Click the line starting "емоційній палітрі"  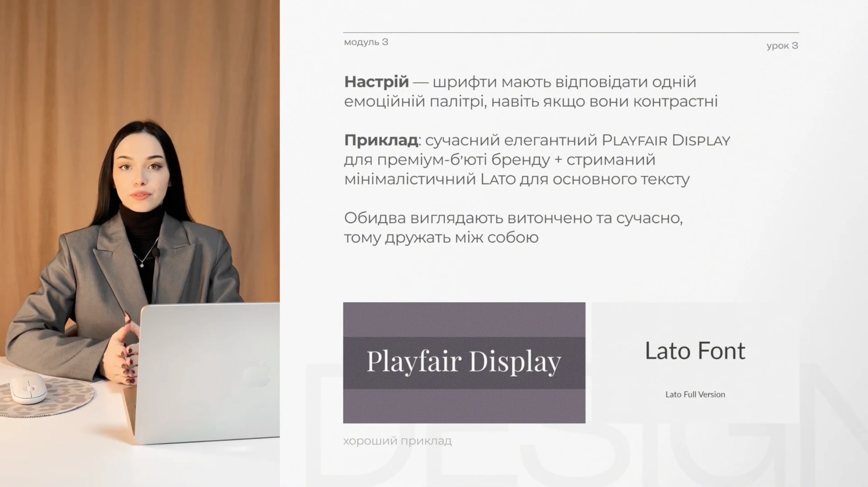531,101
